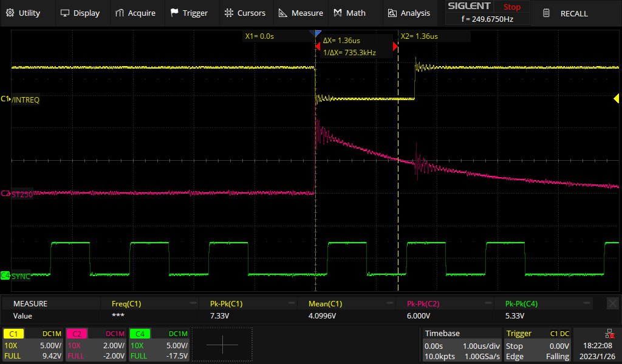Open the Trigger Edge Falling selector

pos(538,356)
